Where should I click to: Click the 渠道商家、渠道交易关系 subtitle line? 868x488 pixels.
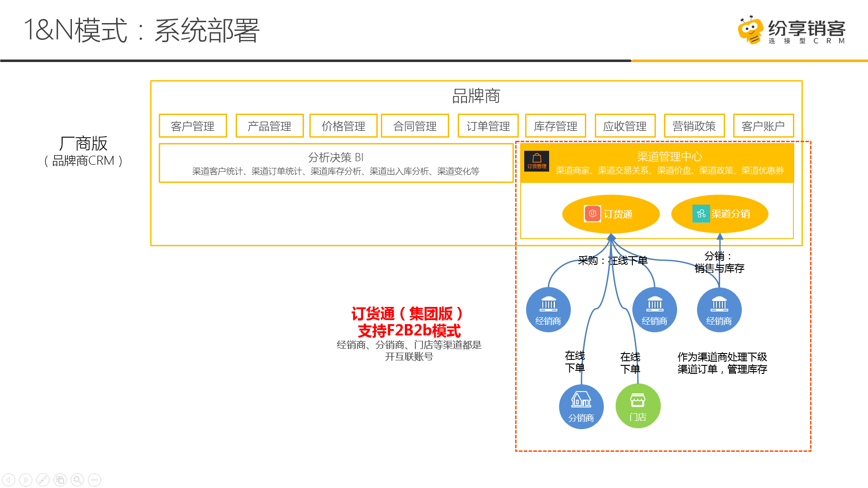669,170
